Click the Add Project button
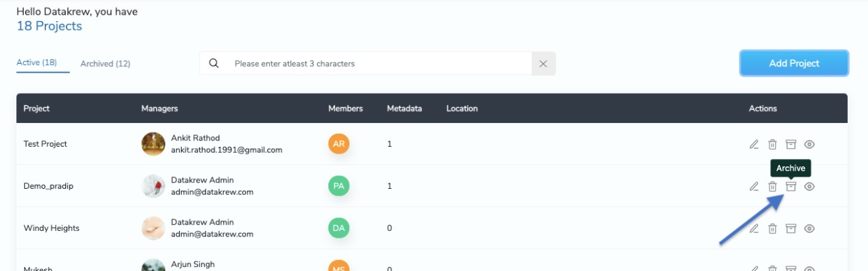Image resolution: width=868 pixels, height=271 pixels. coord(794,63)
